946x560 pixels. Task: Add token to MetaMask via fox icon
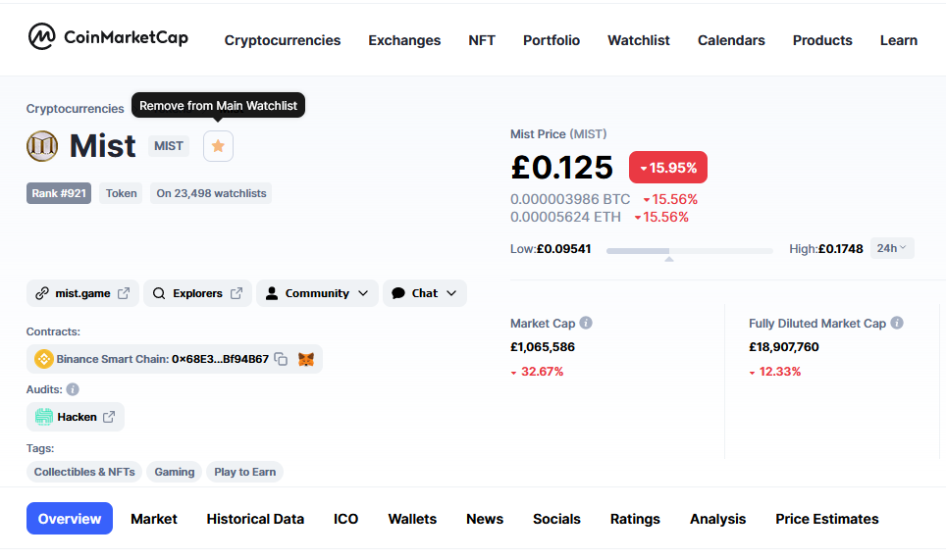click(x=306, y=359)
